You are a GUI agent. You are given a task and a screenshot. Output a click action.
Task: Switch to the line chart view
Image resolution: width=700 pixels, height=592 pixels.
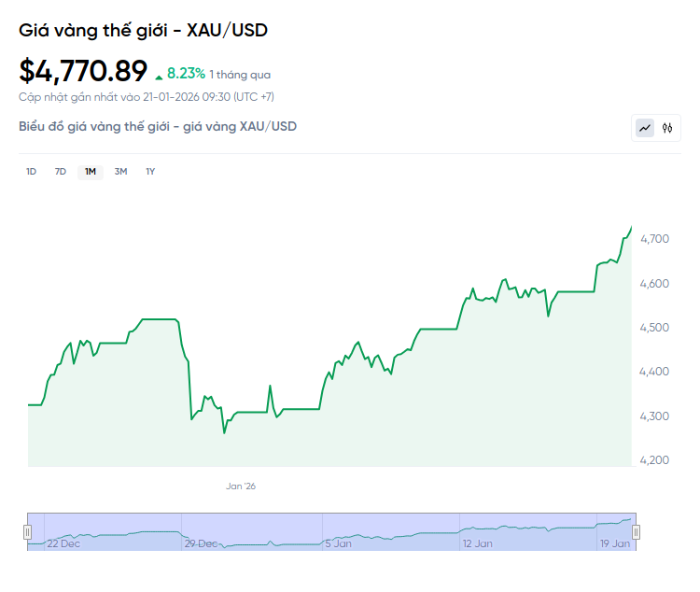click(645, 128)
